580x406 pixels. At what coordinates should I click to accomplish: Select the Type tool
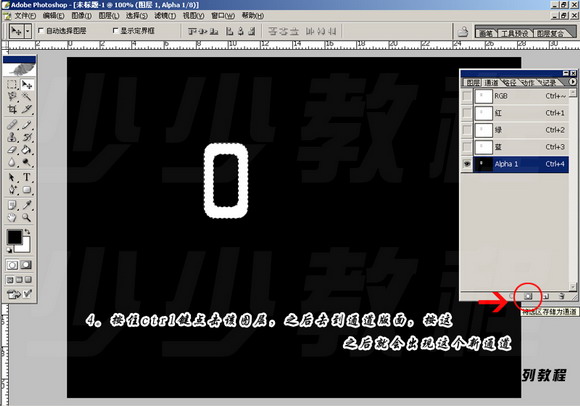(x=27, y=177)
